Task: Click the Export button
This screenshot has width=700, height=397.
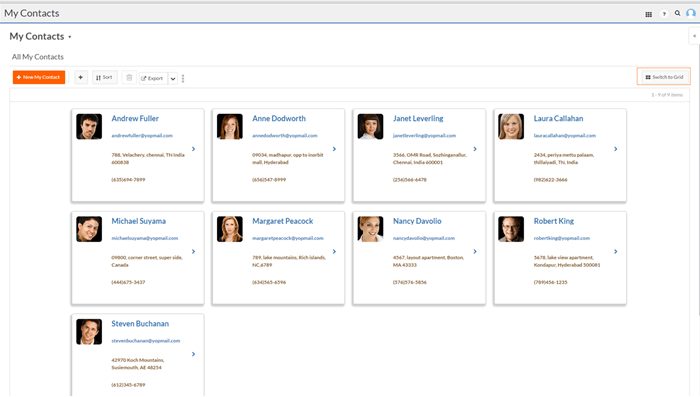Action: pos(153,79)
